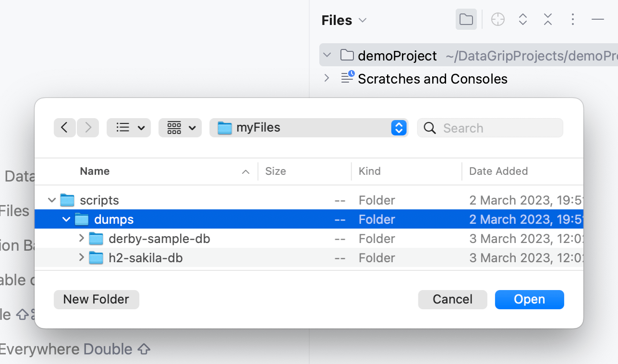Open the Files view switcher dropdown
618x364 pixels.
(363, 20)
